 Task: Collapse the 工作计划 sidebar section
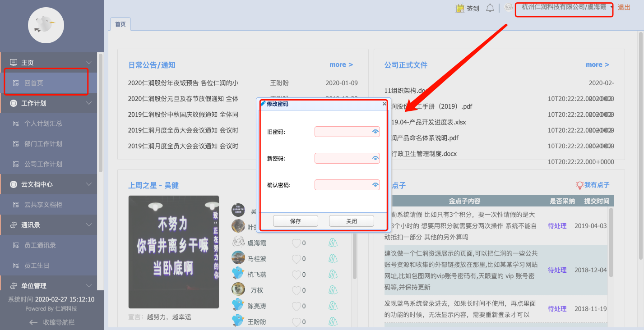pyautogui.click(x=88, y=103)
